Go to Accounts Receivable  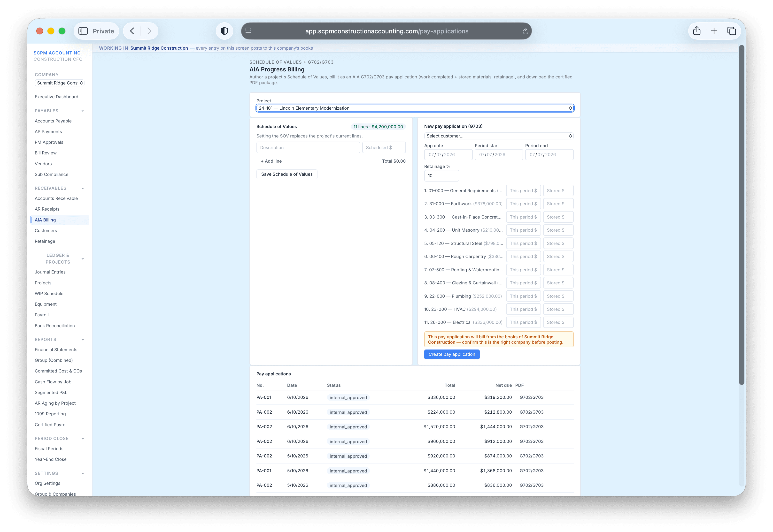(56, 198)
